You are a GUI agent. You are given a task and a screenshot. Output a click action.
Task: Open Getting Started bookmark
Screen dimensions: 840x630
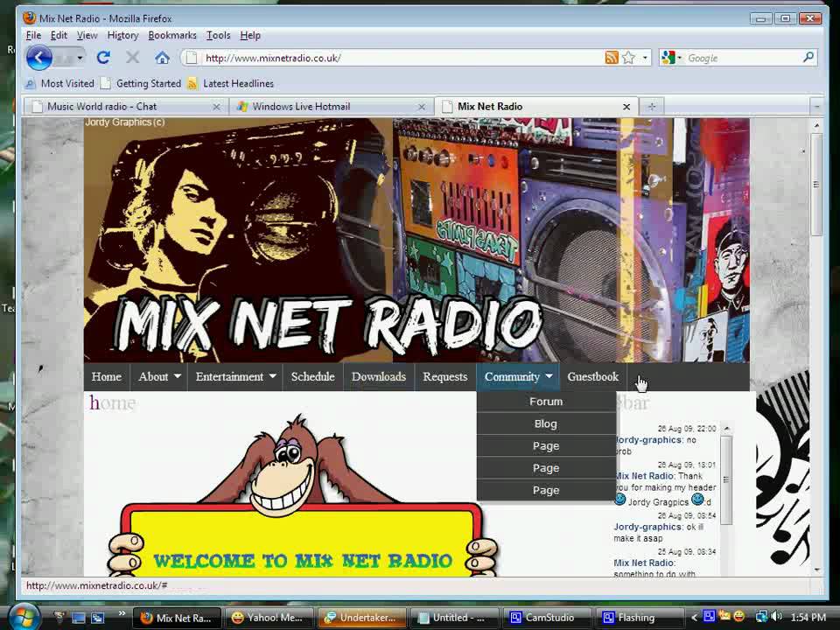pyautogui.click(x=142, y=84)
